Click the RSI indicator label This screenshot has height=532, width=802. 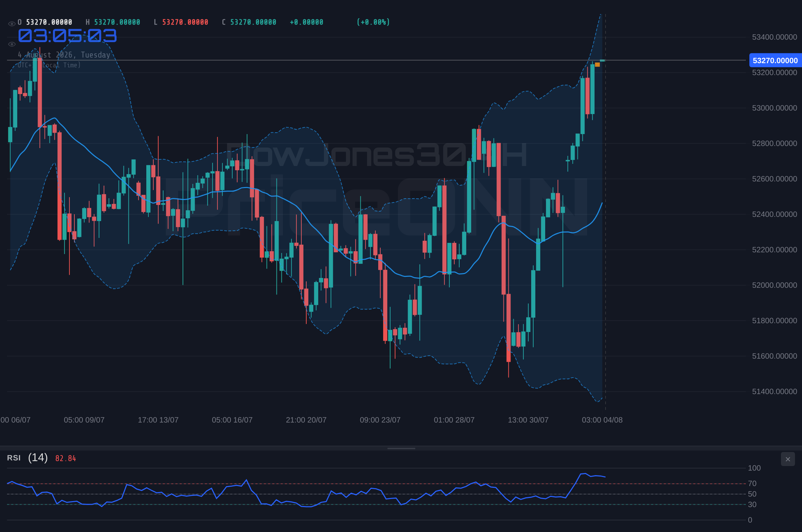pos(14,458)
